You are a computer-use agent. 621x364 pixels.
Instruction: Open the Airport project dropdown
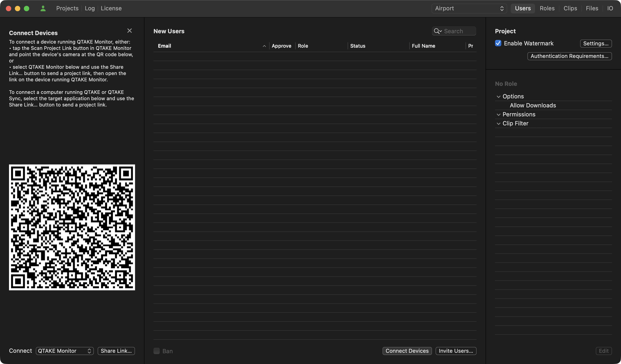click(x=469, y=8)
